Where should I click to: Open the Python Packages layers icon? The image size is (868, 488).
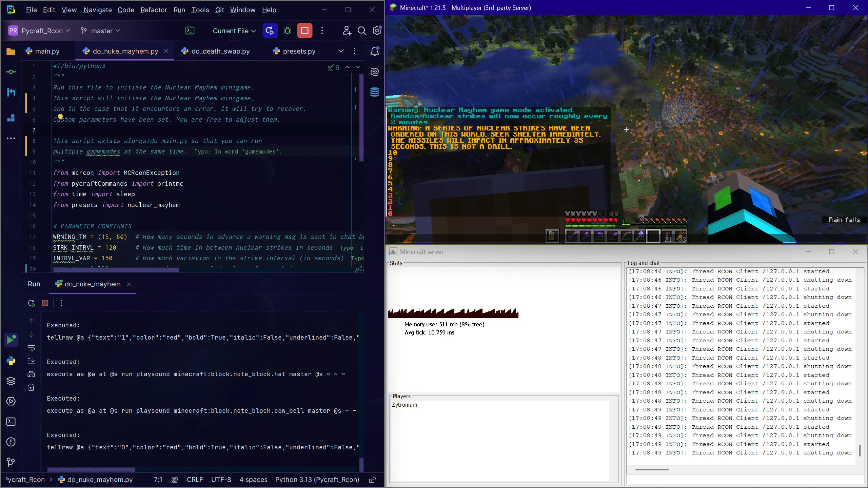[11, 381]
